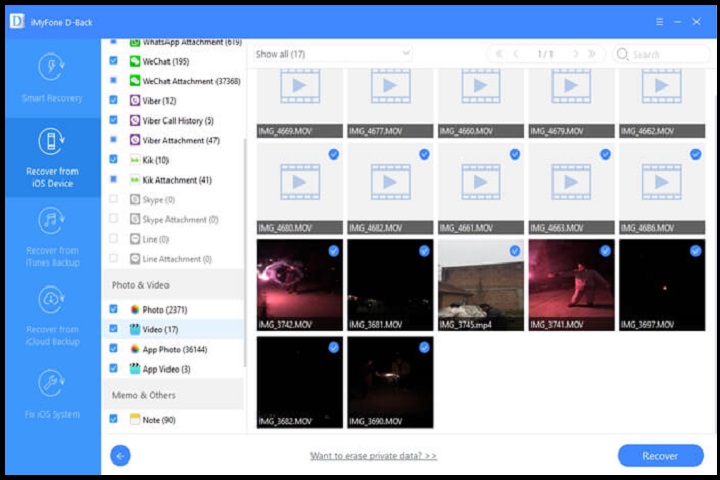Choose Recover from iCloud Backup
Image resolution: width=720 pixels, height=480 pixels.
tap(52, 301)
